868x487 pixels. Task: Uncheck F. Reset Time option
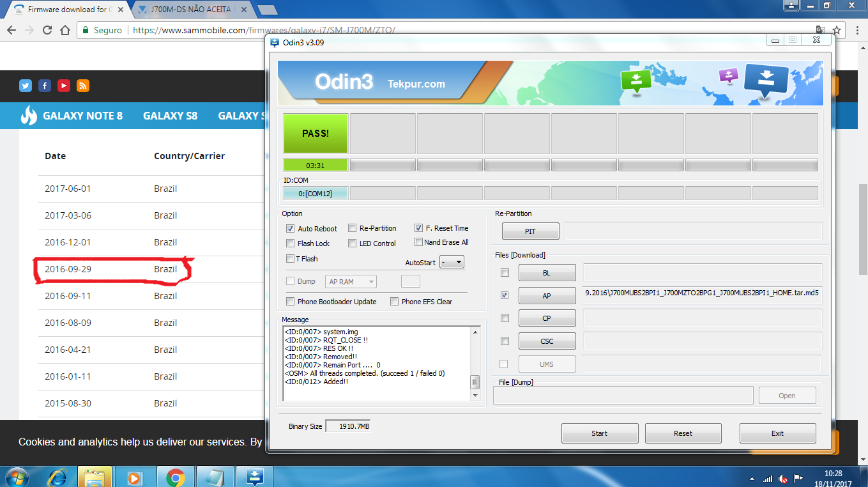click(x=418, y=228)
